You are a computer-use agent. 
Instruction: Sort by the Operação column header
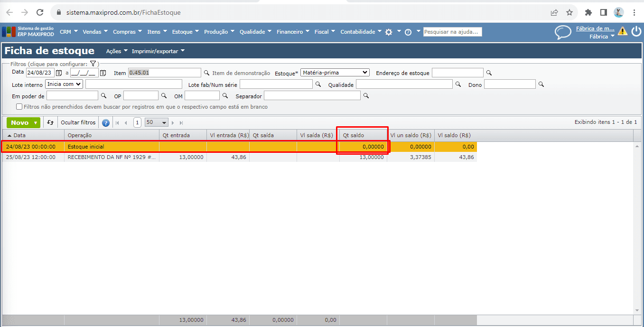click(112, 135)
